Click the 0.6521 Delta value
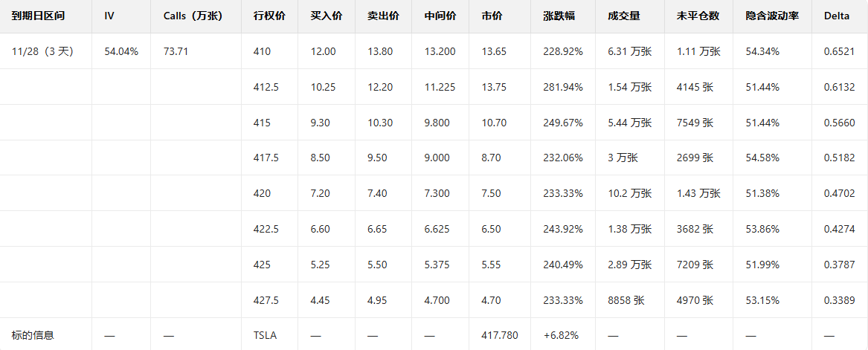Image resolution: width=868 pixels, height=350 pixels. pos(839,51)
